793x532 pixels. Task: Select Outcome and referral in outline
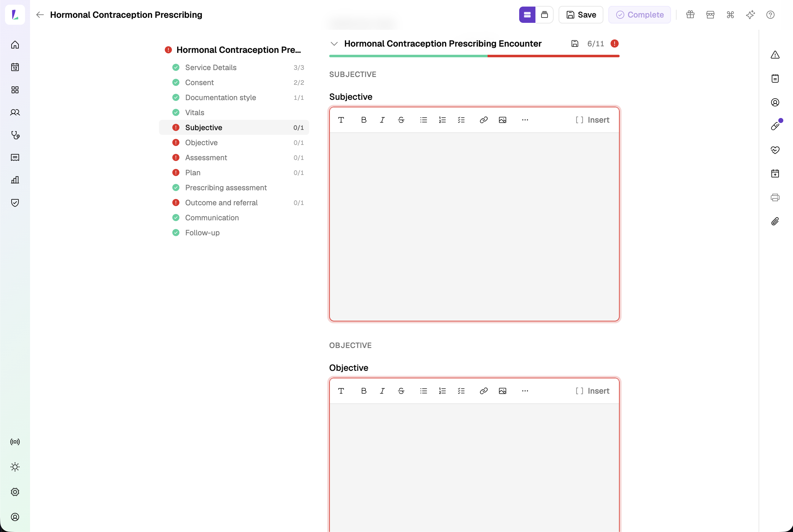(x=234, y=202)
